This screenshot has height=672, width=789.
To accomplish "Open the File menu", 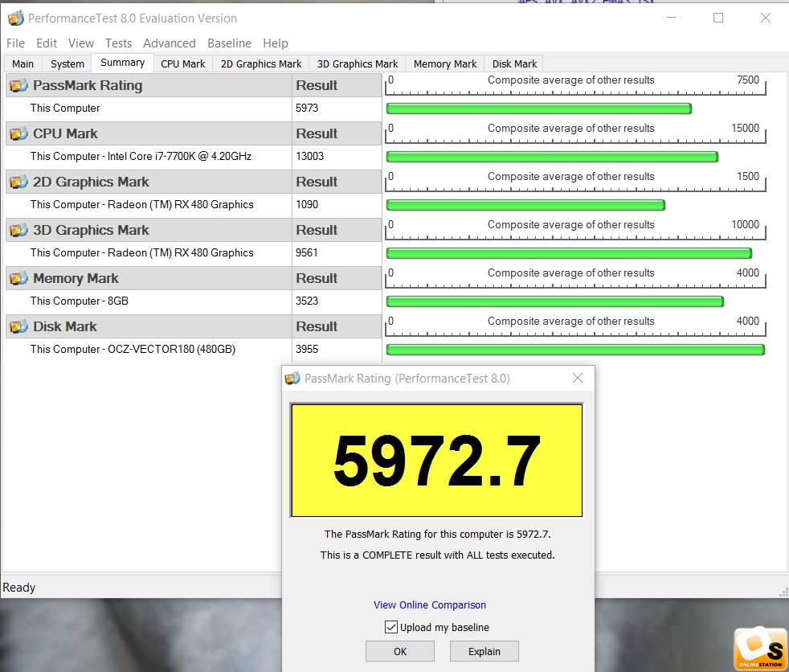I will (15, 43).
